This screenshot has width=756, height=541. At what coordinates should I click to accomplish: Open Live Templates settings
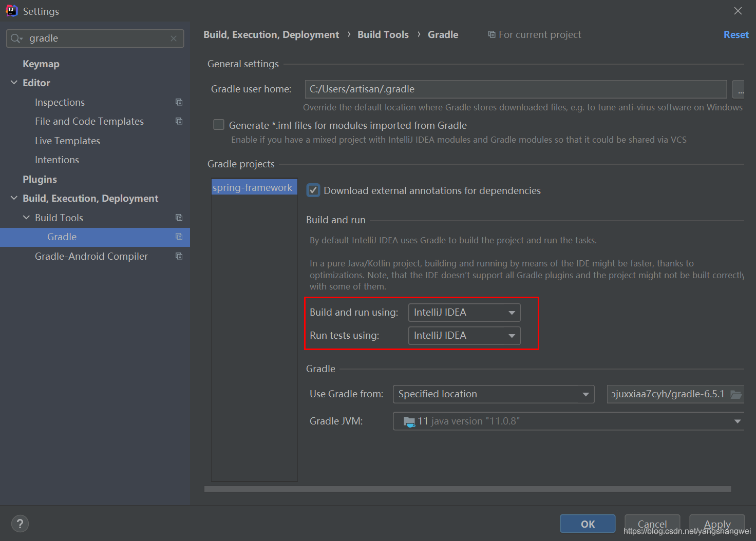click(67, 141)
